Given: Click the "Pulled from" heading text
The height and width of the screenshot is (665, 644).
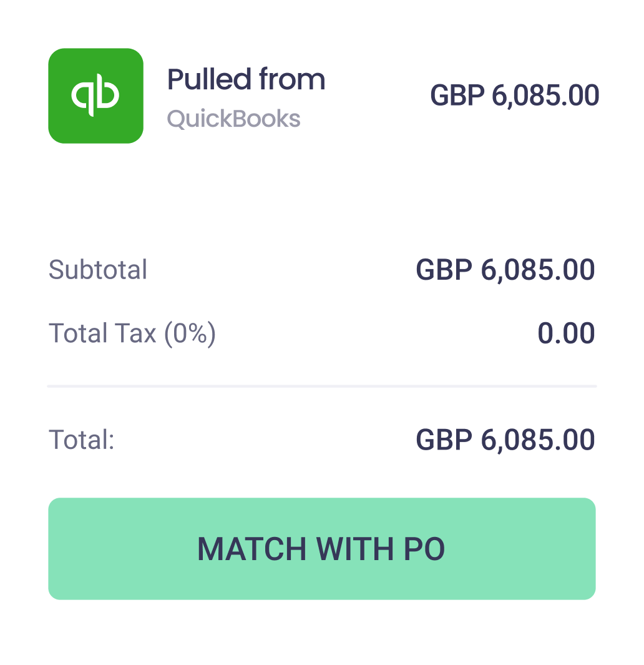Looking at the screenshot, I should point(246,80).
